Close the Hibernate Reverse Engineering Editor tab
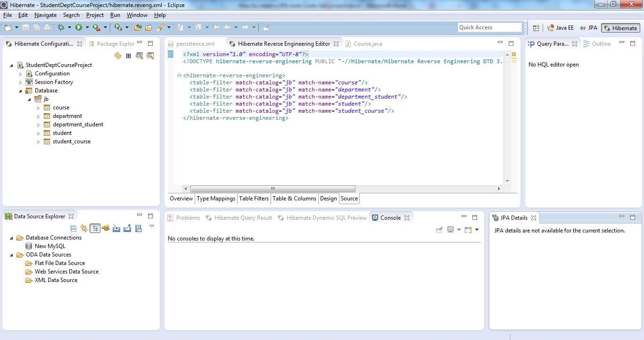This screenshot has width=644, height=340. 336,44
